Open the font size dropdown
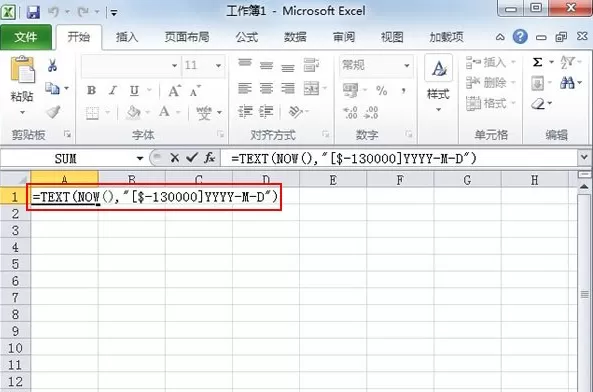Image resolution: width=593 pixels, height=392 pixels. coord(218,66)
